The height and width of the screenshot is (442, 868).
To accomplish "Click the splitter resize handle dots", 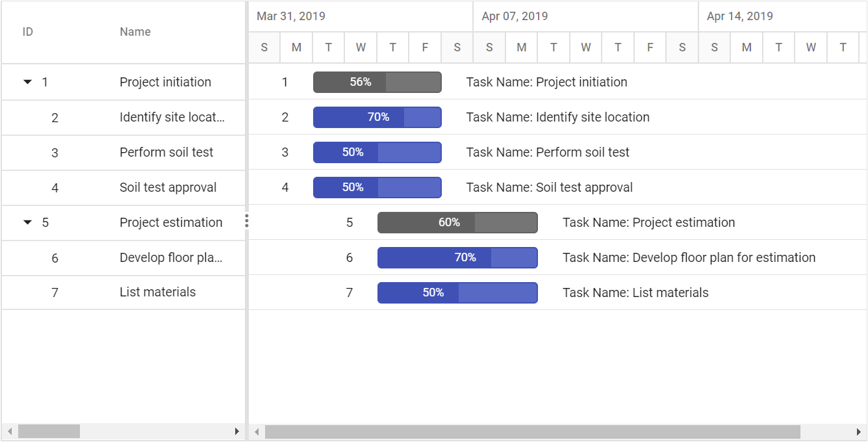I will [247, 221].
